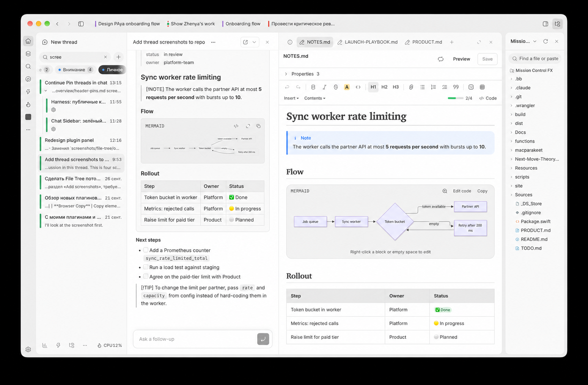Apply italic formatting in editor toolbar
Viewport: 588px width, 385px height.
(324, 87)
